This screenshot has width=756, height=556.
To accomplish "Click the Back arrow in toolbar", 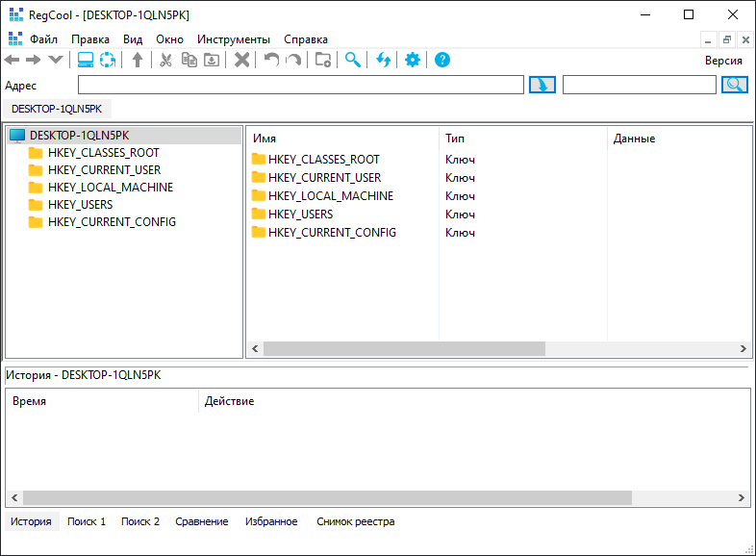I will [x=12, y=61].
